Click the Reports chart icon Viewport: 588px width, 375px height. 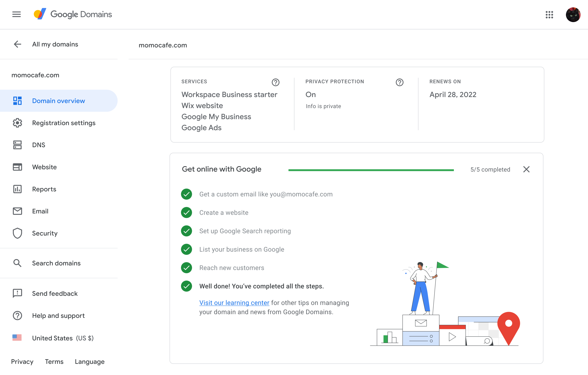pos(17,189)
